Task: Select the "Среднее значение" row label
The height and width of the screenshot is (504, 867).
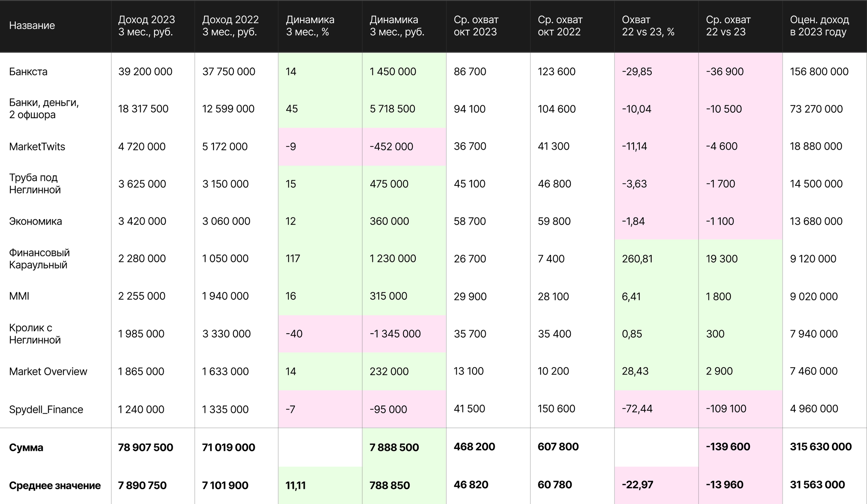Action: coord(55,485)
